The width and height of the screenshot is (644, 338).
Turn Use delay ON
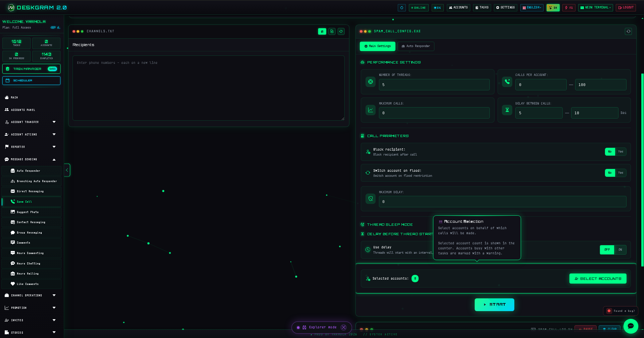(620, 250)
